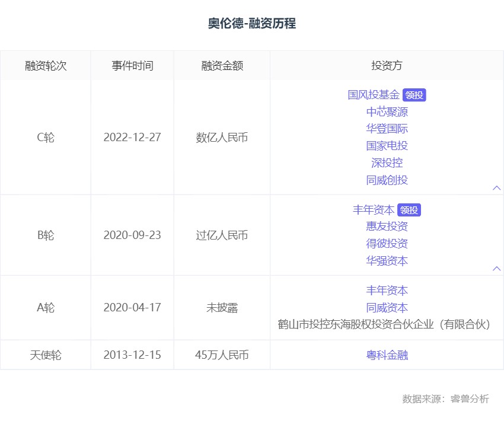The width and height of the screenshot is (504, 424).
Task: Collapse the C轮 investor list chevron
Action: click(497, 188)
